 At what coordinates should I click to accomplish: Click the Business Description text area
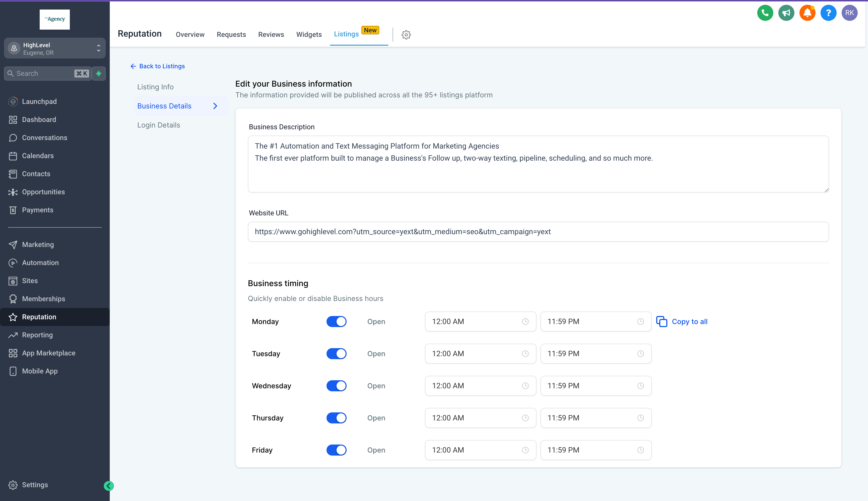[538, 164]
